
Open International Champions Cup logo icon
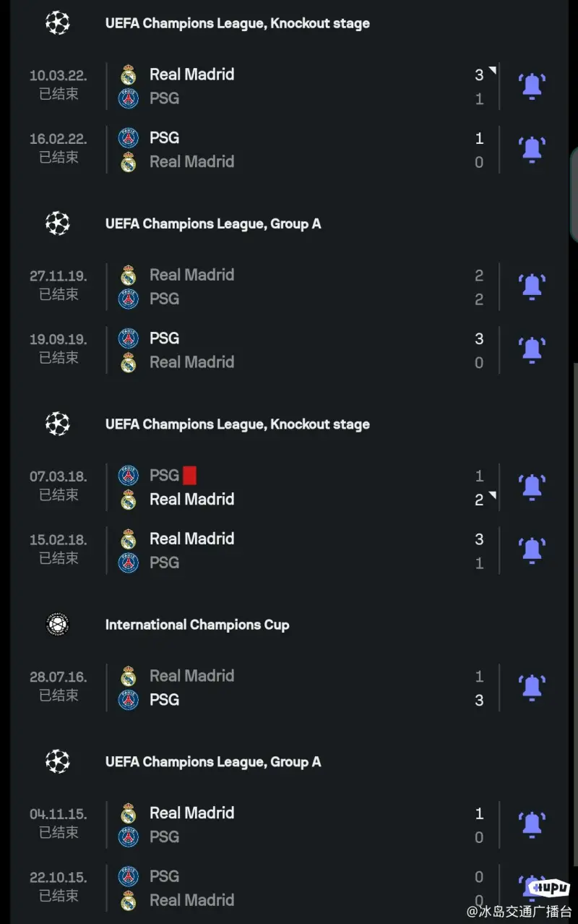pyautogui.click(x=57, y=625)
